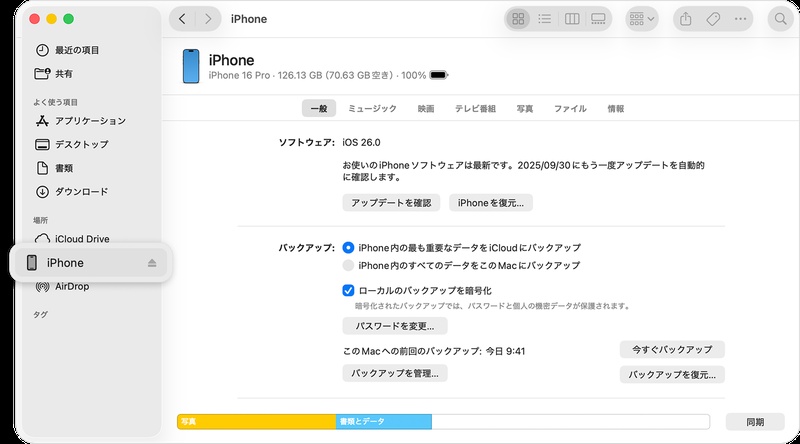
Task: Switch to the 情報 tab
Action: pos(616,108)
